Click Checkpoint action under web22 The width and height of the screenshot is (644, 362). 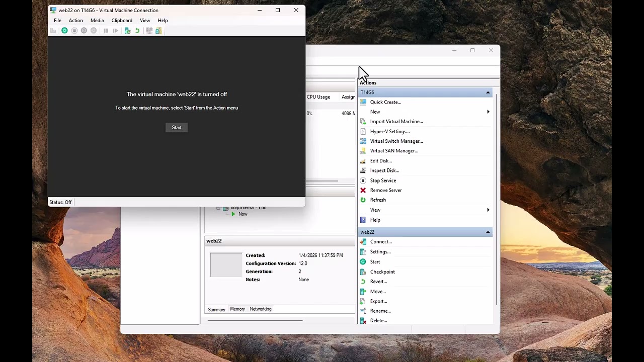[382, 272]
